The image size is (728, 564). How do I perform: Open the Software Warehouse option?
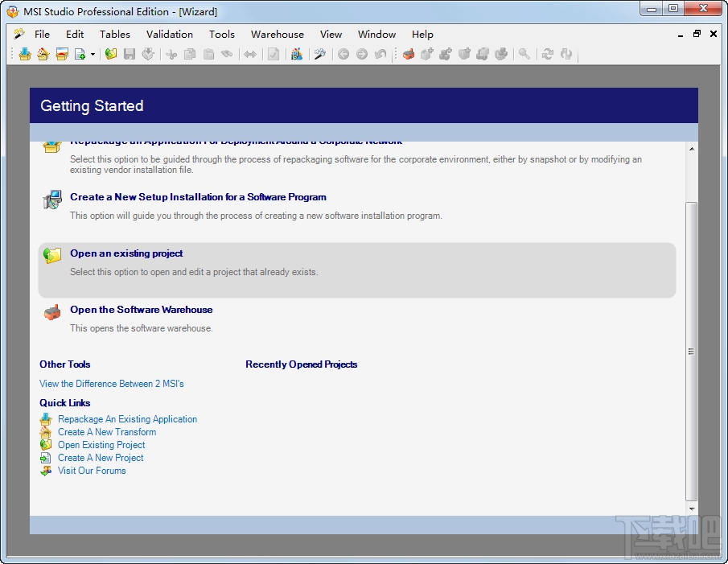point(141,310)
